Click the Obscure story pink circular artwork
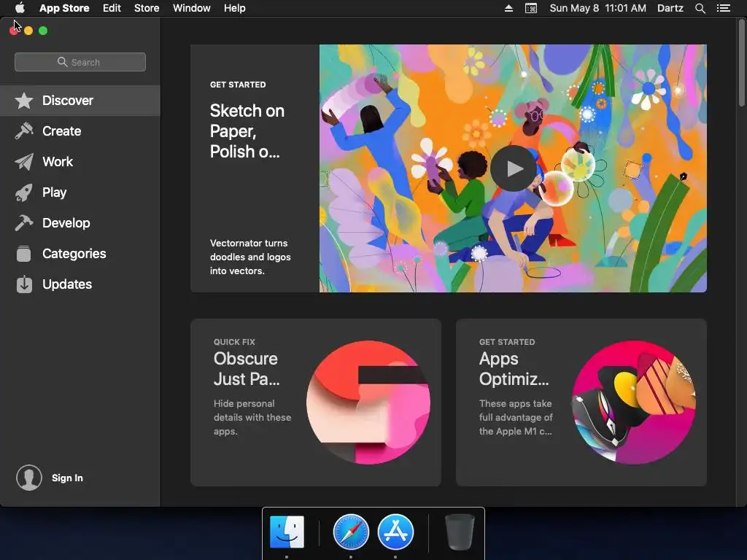Screen dimensions: 747x560 [x=368, y=402]
